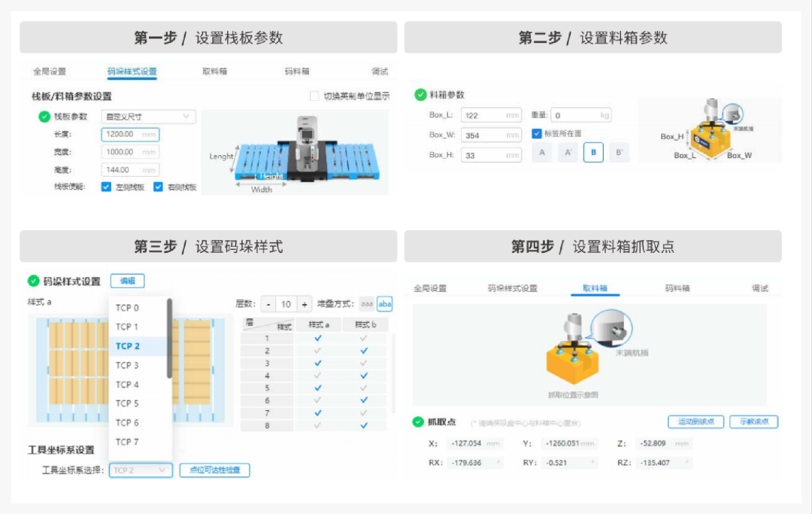Choose TCP 5 from the dropdown list
The width and height of the screenshot is (812, 514).
tap(128, 403)
